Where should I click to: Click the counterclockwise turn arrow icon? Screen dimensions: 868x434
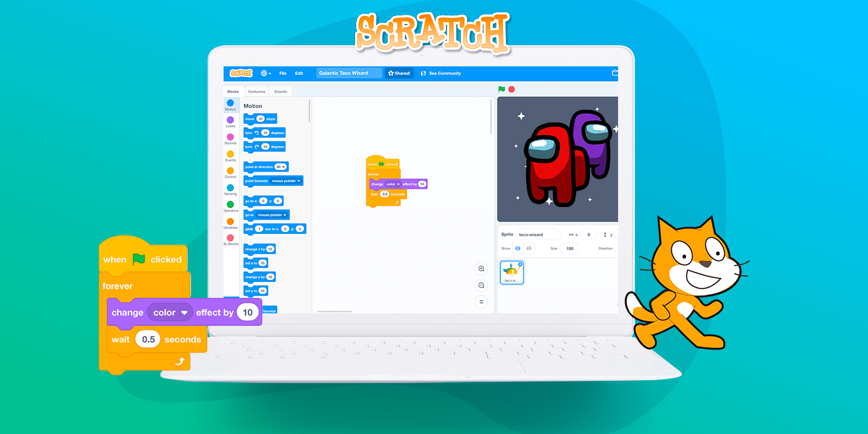click(256, 133)
